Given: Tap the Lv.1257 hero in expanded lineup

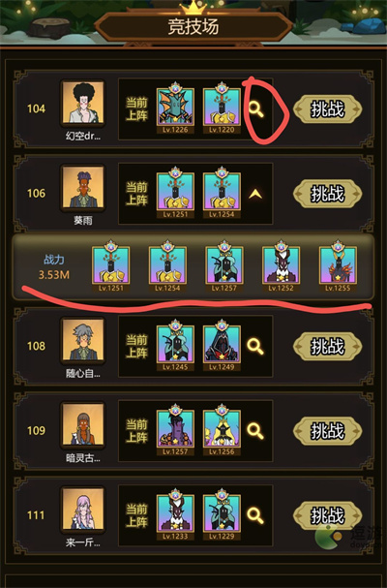Looking at the screenshot, I should point(224,266).
